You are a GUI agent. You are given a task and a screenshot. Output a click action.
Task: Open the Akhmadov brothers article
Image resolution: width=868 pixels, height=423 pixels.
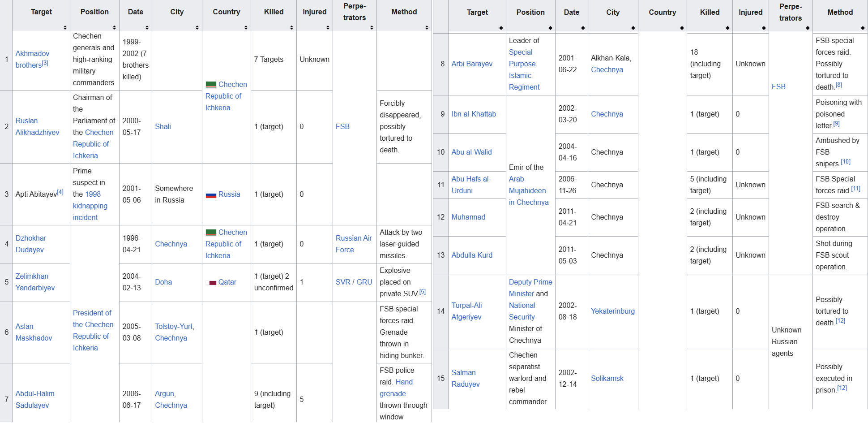(x=32, y=59)
